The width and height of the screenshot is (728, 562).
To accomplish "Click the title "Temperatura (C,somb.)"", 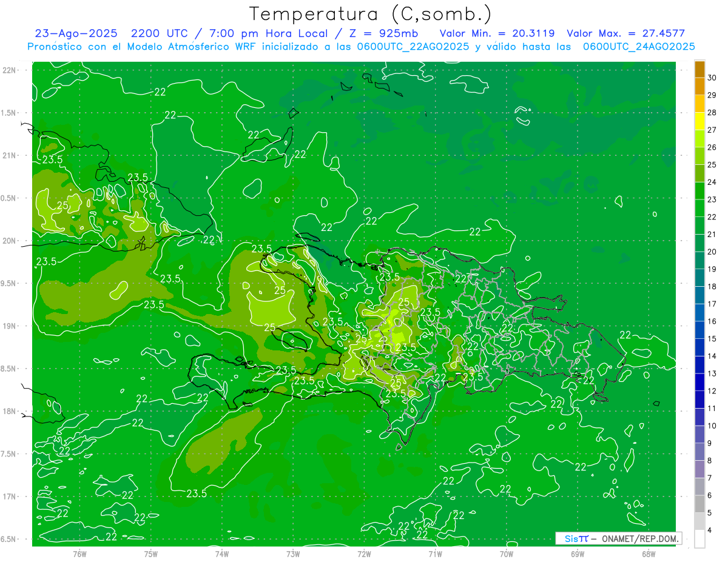I will tap(371, 15).
